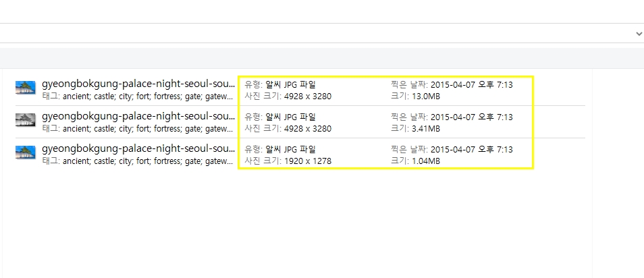Click the 찍은 날짜 date in the 1.04MB row
The height and width of the screenshot is (278, 644).
click(x=452, y=150)
